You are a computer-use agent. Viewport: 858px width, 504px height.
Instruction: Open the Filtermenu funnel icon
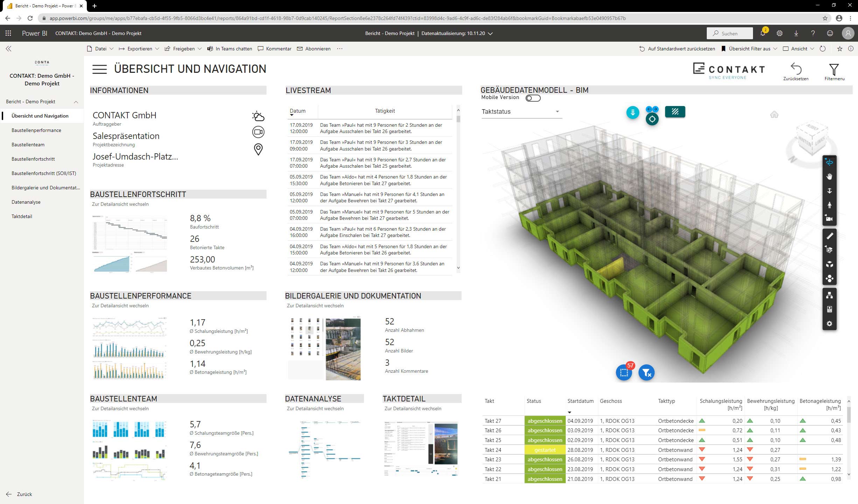click(x=834, y=69)
